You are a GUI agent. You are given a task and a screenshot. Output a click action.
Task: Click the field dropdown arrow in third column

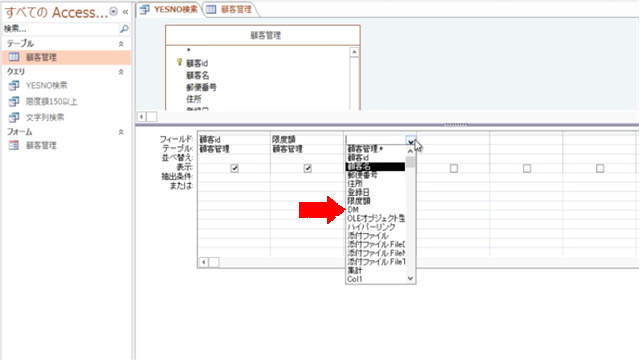pyautogui.click(x=411, y=141)
